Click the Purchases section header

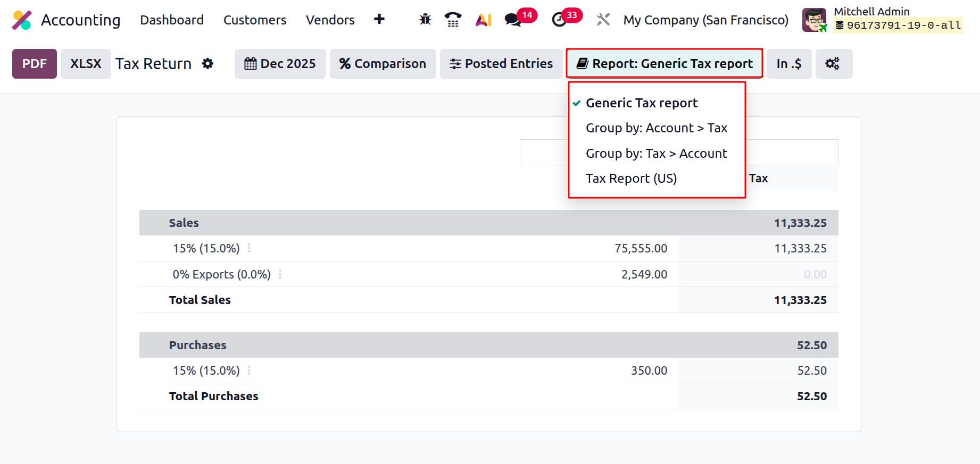tap(488, 345)
